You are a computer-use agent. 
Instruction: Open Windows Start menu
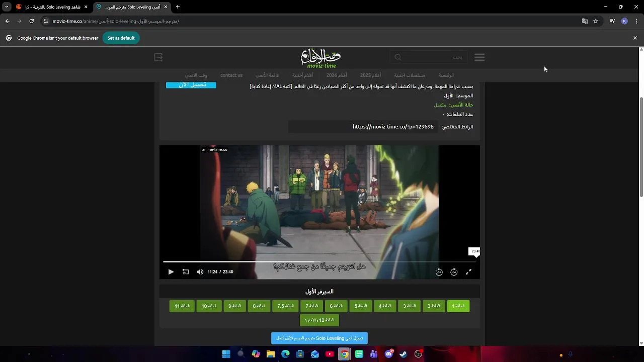[x=226, y=354]
